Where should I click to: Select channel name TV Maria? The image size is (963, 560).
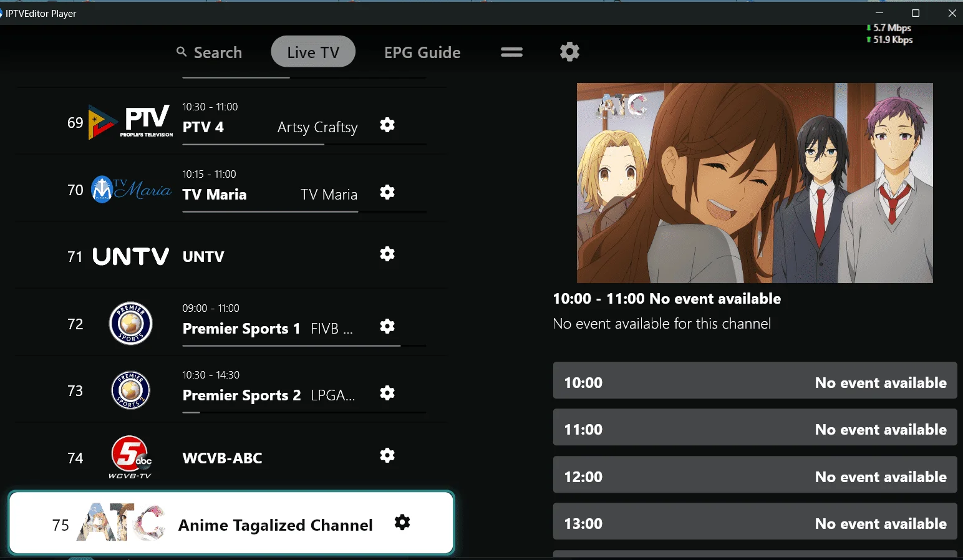(x=215, y=195)
